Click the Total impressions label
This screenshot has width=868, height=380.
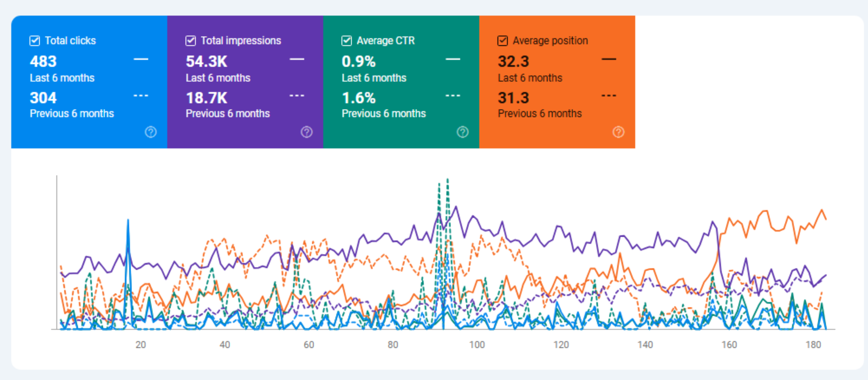tap(241, 41)
